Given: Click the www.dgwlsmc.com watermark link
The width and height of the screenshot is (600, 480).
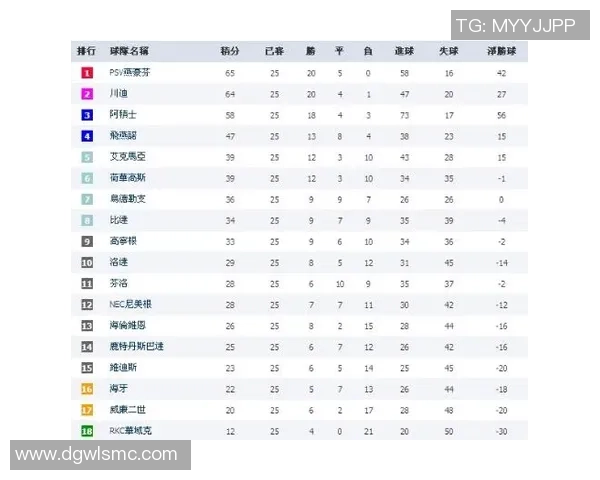Looking at the screenshot, I should 96,455.
